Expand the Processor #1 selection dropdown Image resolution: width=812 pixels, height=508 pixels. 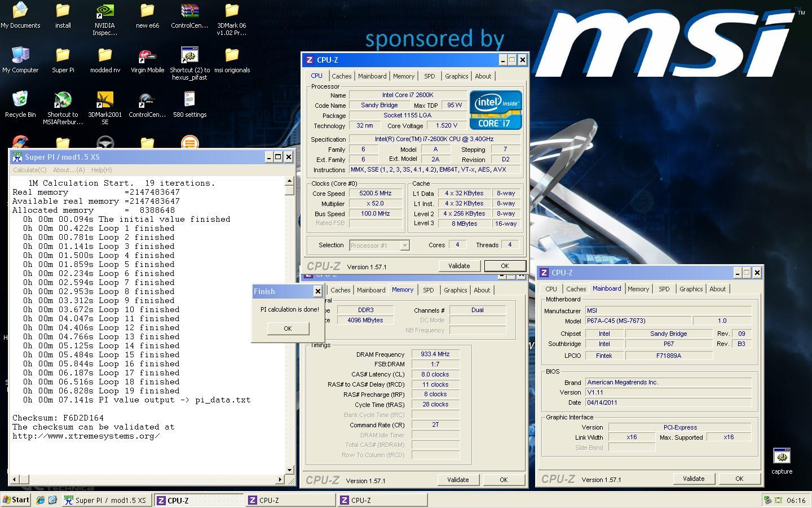[x=404, y=245]
